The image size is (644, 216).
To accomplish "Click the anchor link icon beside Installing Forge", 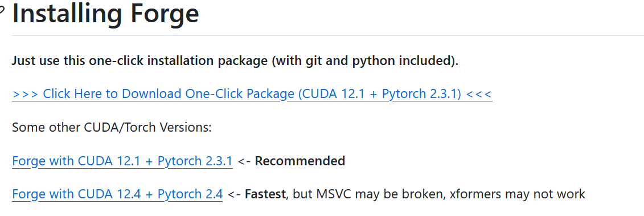I will coord(2,9).
